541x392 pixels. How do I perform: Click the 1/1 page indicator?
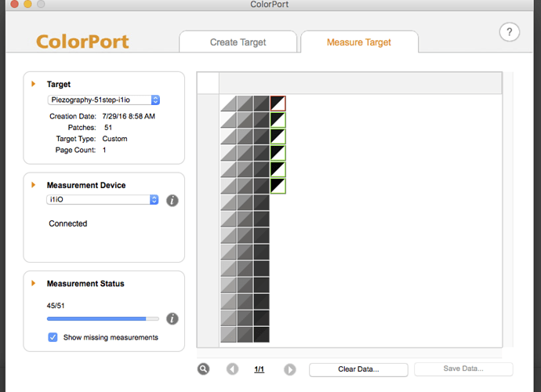pos(260,369)
